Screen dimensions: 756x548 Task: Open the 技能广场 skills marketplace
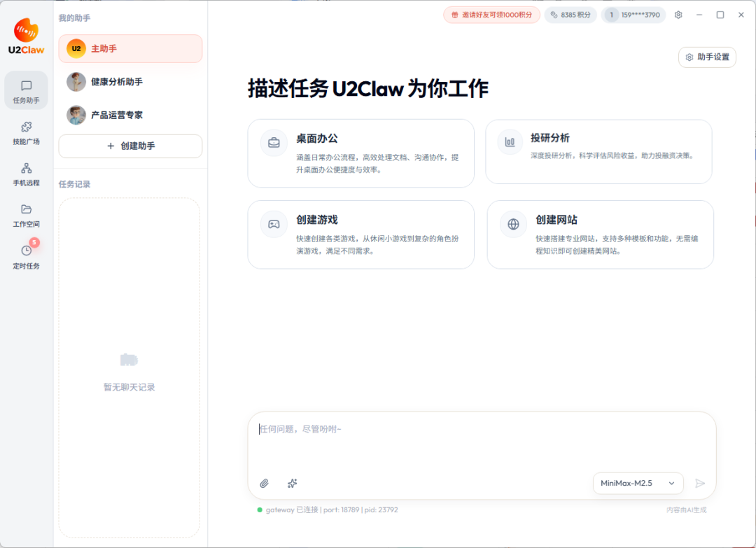point(26,133)
